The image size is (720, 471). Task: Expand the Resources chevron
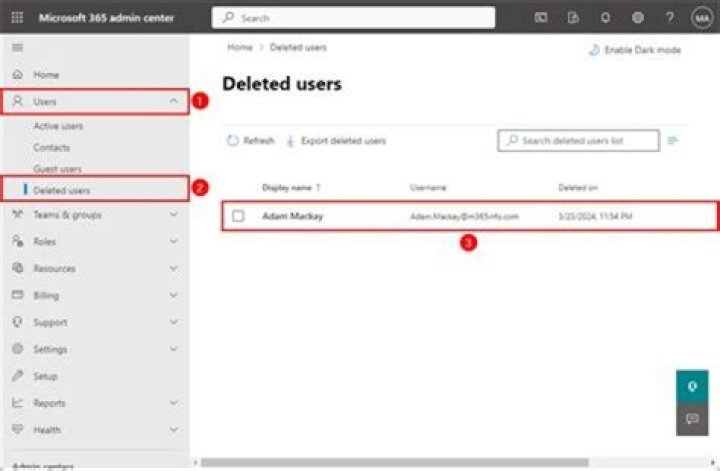pos(174,268)
